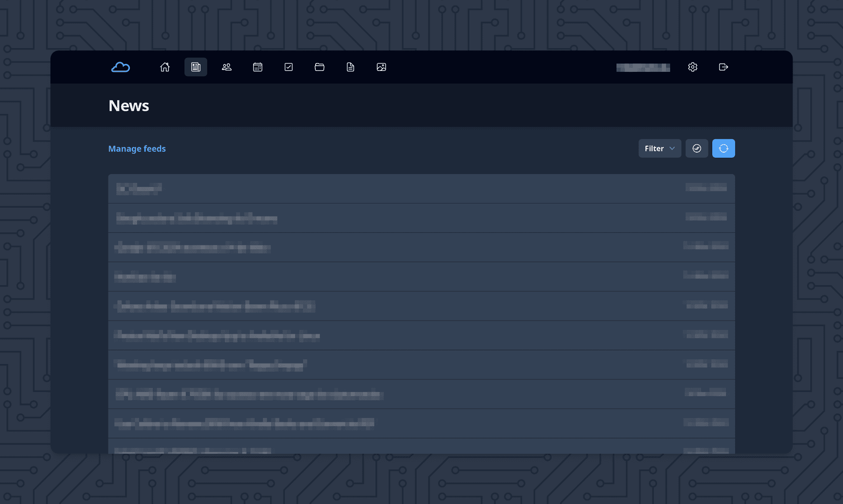Open the Calendar app icon
Image resolution: width=843 pixels, height=504 pixels.
(257, 67)
